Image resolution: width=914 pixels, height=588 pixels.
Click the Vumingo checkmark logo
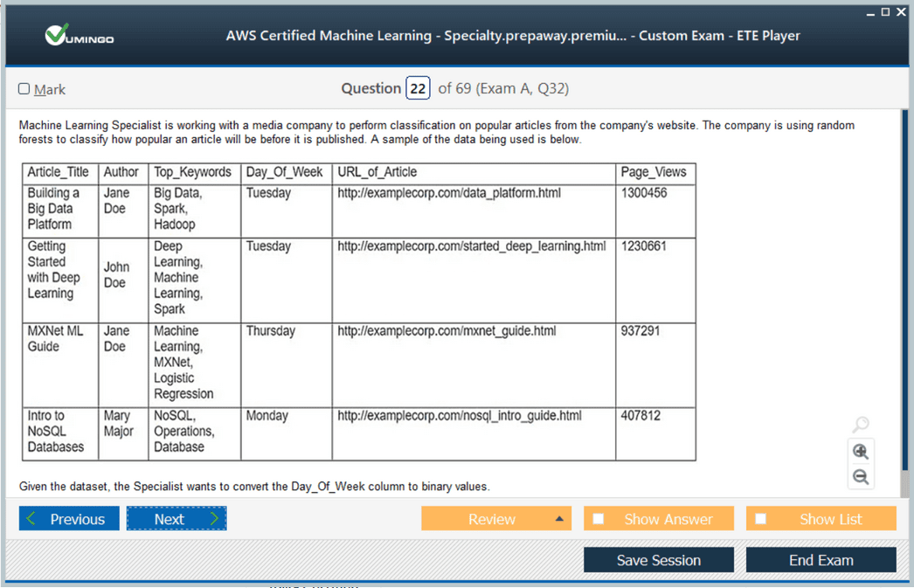pyautogui.click(x=59, y=35)
